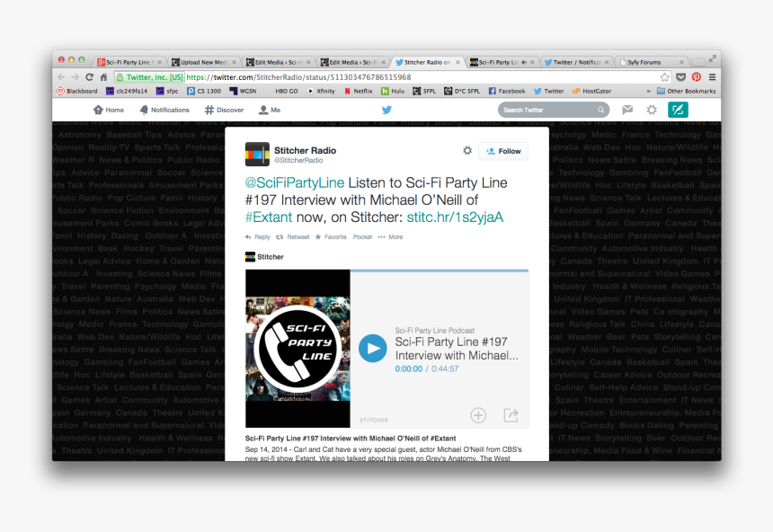
Task: Open the Hulu bookmark
Action: click(x=393, y=92)
